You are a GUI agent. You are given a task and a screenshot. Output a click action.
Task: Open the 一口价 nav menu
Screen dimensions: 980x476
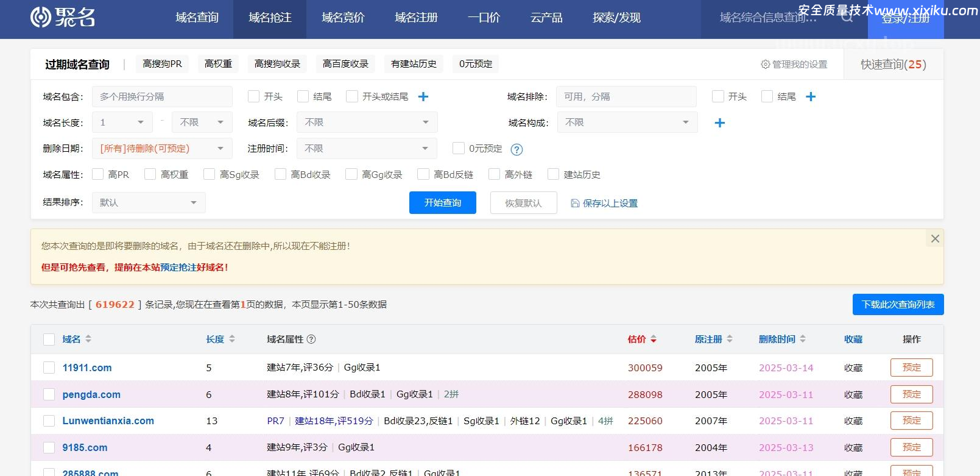[484, 18]
